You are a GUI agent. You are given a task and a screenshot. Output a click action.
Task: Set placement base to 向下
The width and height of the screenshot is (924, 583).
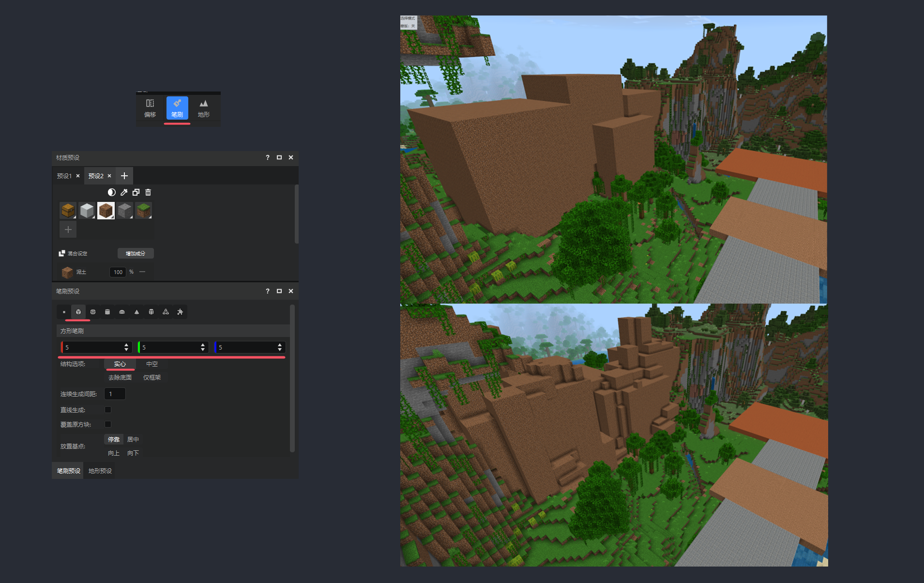click(133, 453)
